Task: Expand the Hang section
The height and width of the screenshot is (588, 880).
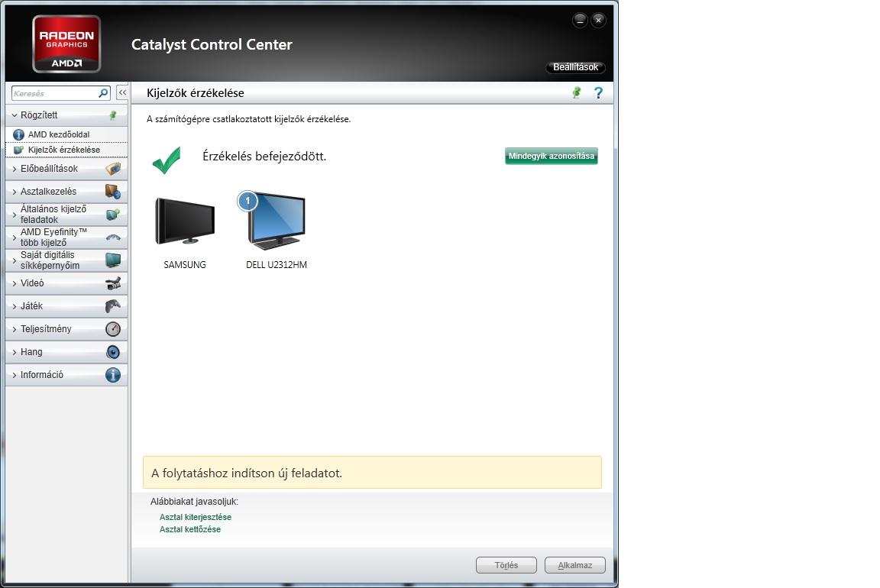Action: coord(15,353)
